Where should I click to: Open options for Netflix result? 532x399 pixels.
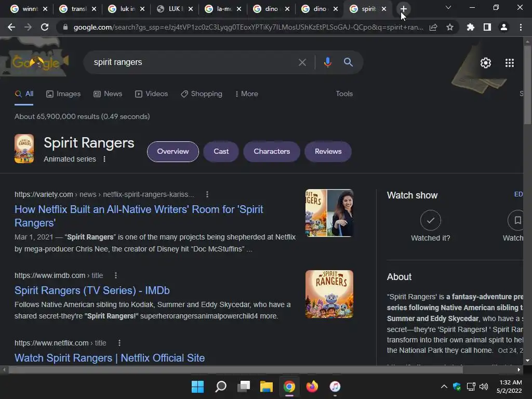click(x=119, y=343)
